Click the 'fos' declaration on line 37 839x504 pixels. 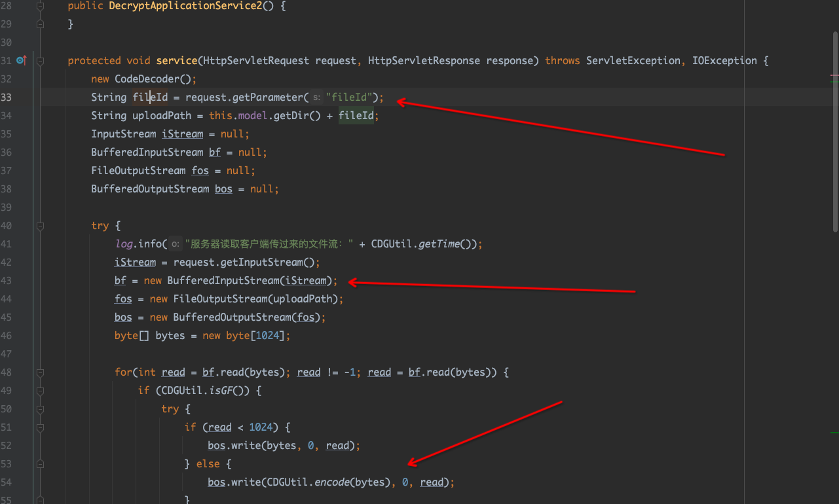pyautogui.click(x=200, y=171)
